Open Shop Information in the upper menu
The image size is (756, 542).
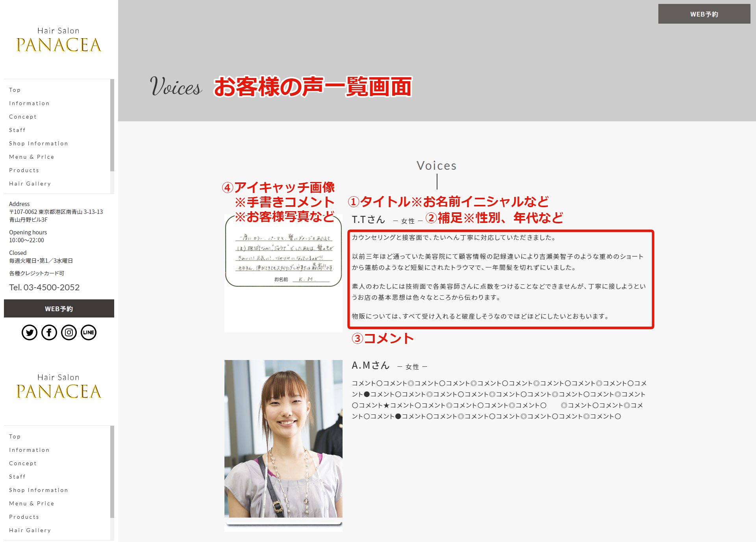(x=39, y=143)
